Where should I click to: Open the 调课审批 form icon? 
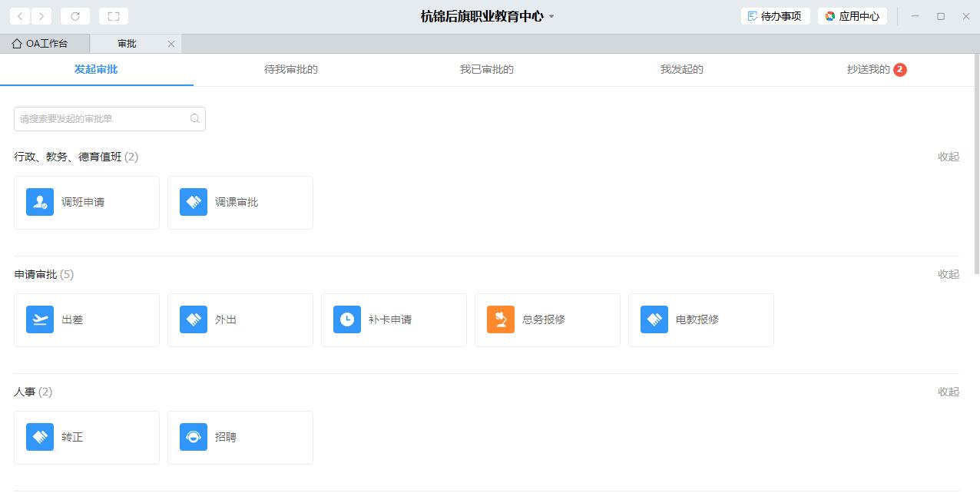click(194, 202)
